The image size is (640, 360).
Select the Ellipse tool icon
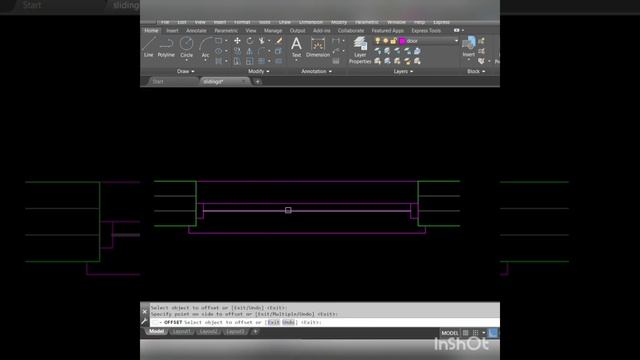pos(219,51)
